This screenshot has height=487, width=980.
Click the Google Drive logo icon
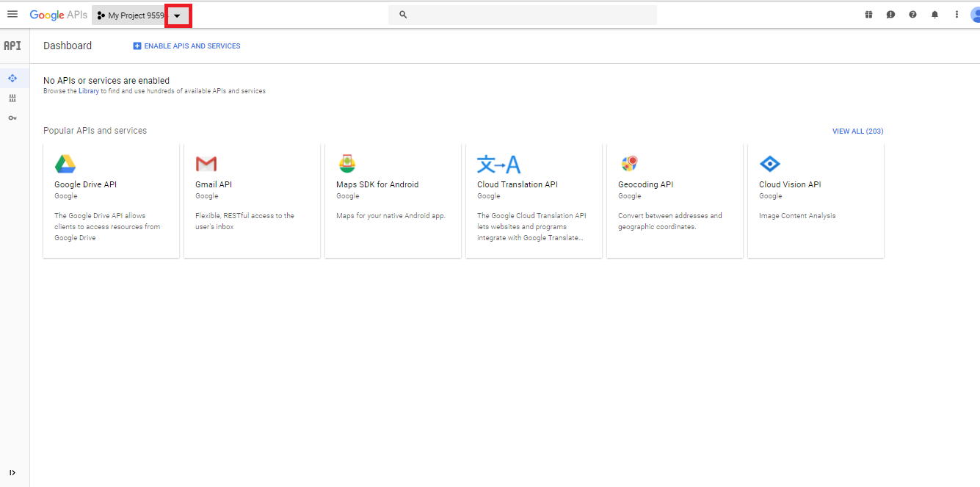click(x=65, y=164)
